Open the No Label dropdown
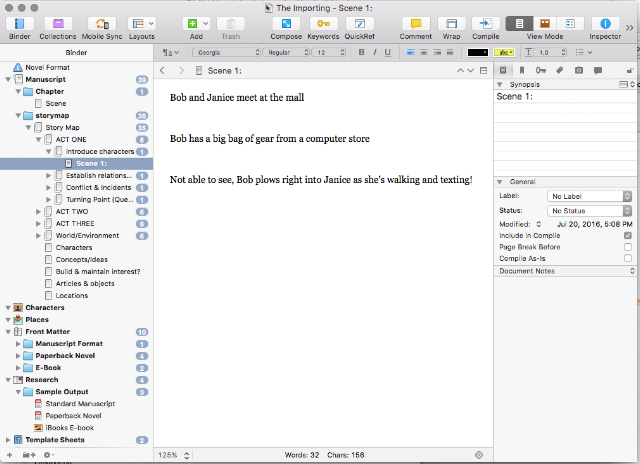Screen dimensions: 640x464 click(589, 196)
